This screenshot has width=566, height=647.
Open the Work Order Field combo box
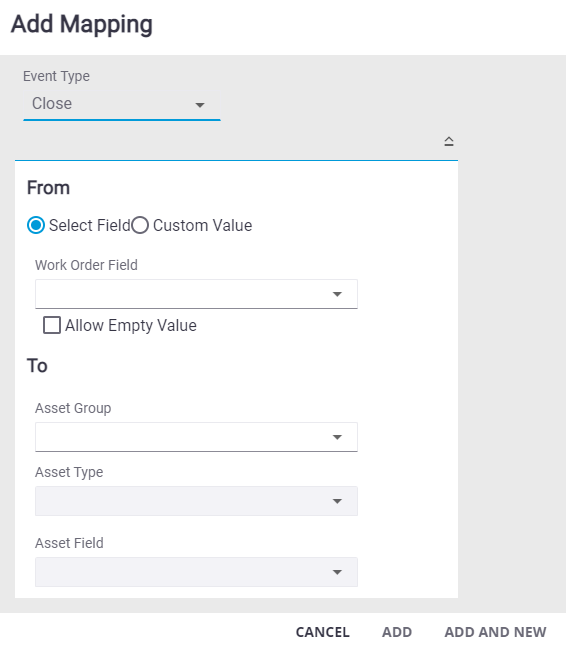[x=196, y=294]
